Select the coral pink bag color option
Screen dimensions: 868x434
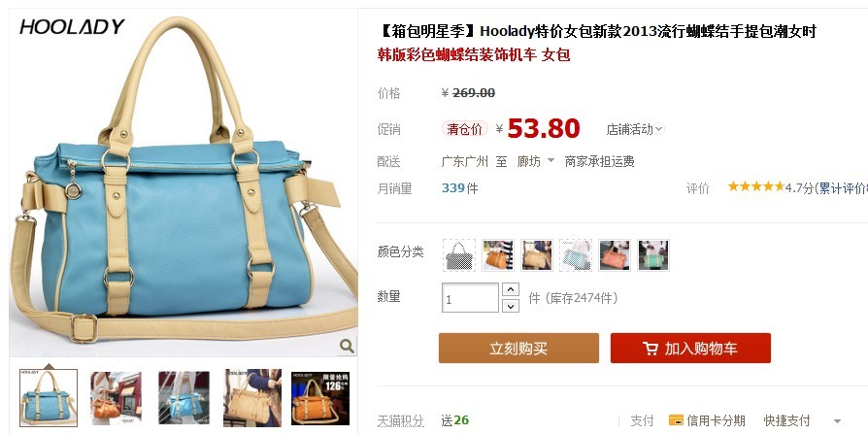click(614, 255)
